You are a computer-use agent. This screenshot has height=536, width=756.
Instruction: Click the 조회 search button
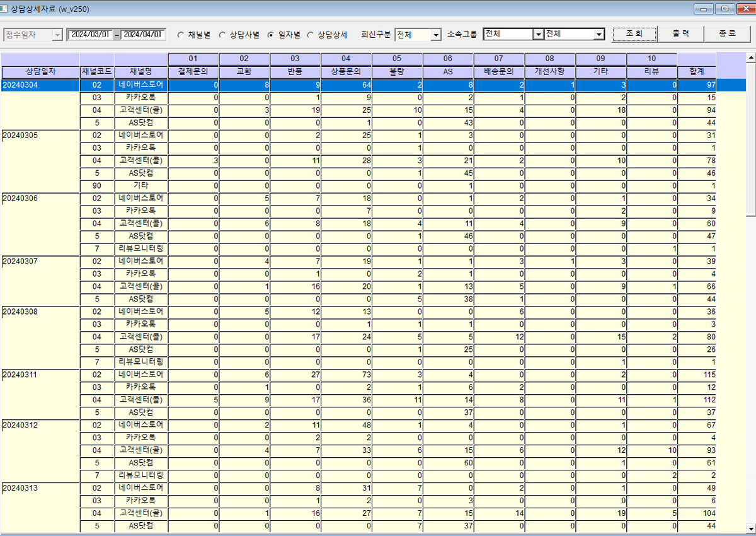pos(634,34)
